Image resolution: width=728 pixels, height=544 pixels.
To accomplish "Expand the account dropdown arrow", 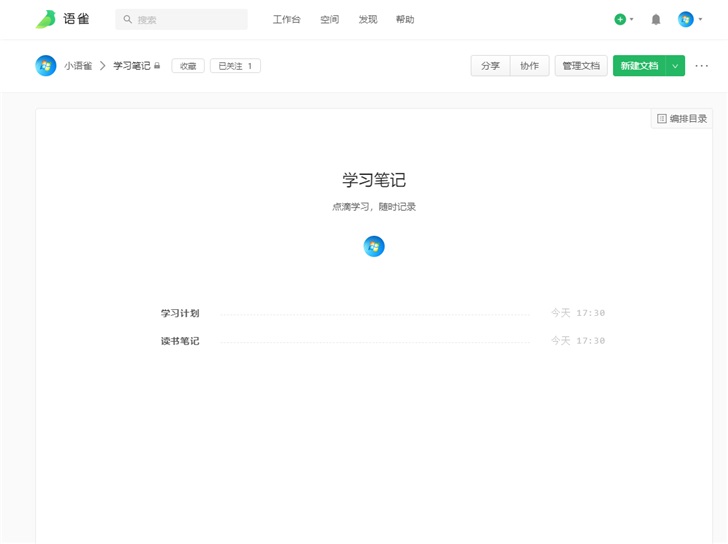I will pyautogui.click(x=700, y=19).
